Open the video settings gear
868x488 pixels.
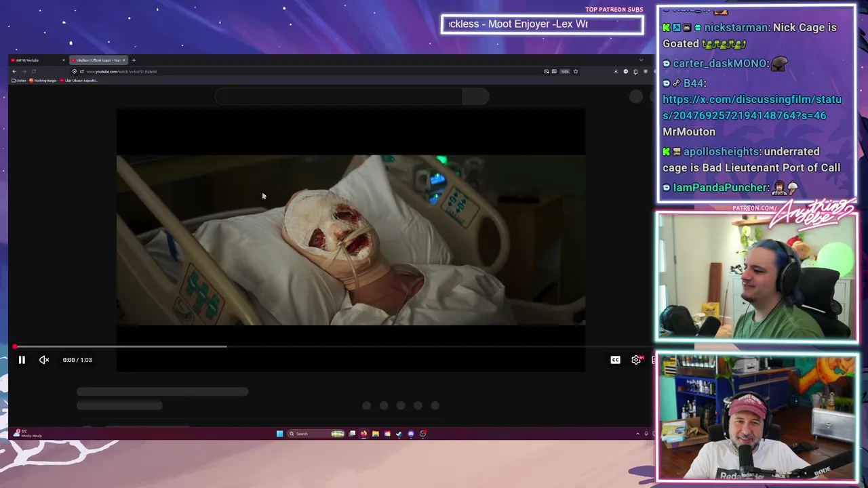click(x=636, y=360)
